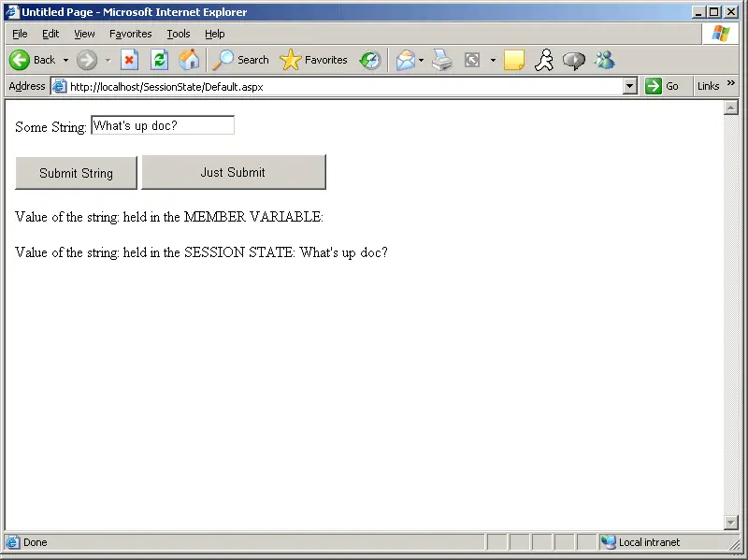Open the Search pane magnifier icon
Image resolution: width=748 pixels, height=560 pixels.
pos(223,60)
